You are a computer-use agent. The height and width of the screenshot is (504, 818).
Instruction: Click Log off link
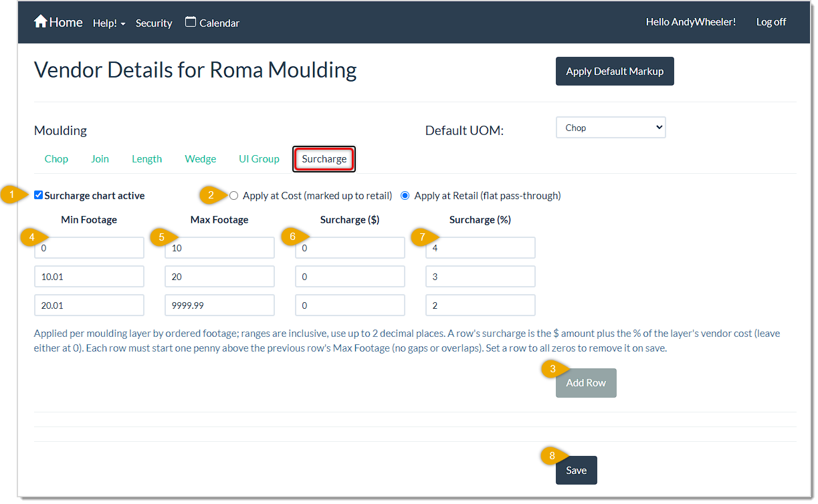coord(771,22)
